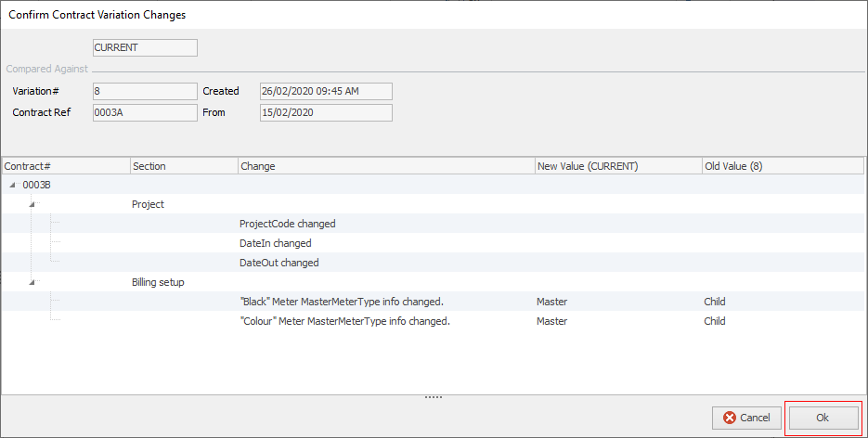Viewport: 868px width, 438px height.
Task: Select the "Colour" Meter MasterMeterType row
Action: point(344,321)
